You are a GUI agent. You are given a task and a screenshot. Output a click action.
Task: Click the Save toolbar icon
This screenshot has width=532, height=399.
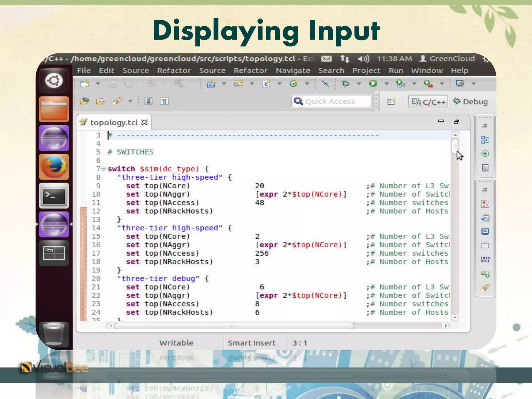coord(112,84)
